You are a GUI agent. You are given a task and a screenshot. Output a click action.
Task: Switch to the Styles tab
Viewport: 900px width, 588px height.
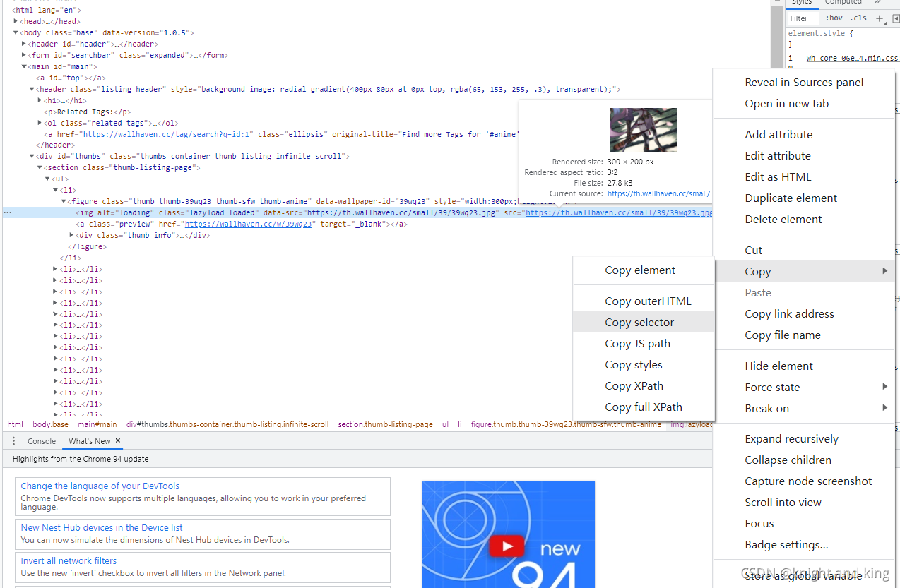pos(801,2)
